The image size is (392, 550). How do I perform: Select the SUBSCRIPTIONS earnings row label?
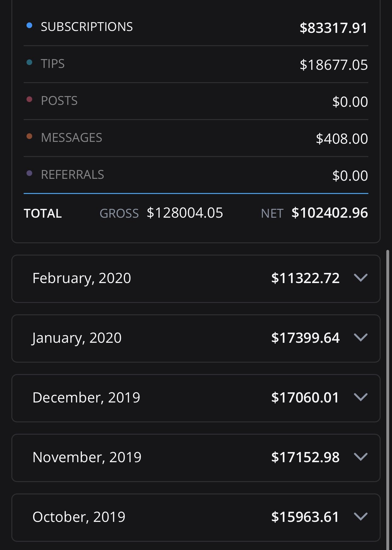87,27
